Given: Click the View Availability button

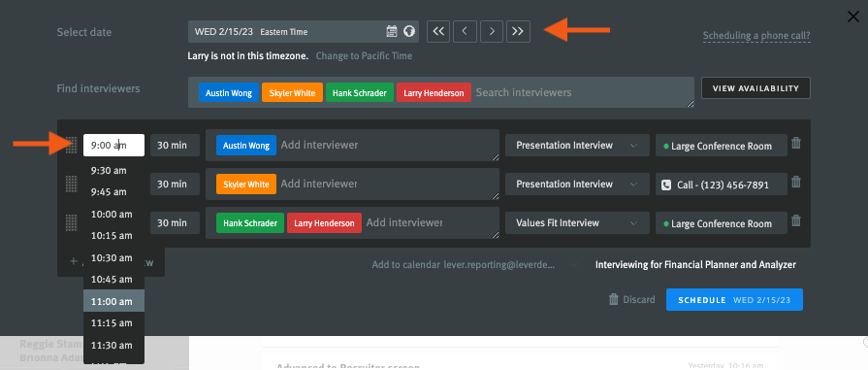Looking at the screenshot, I should pos(755,88).
